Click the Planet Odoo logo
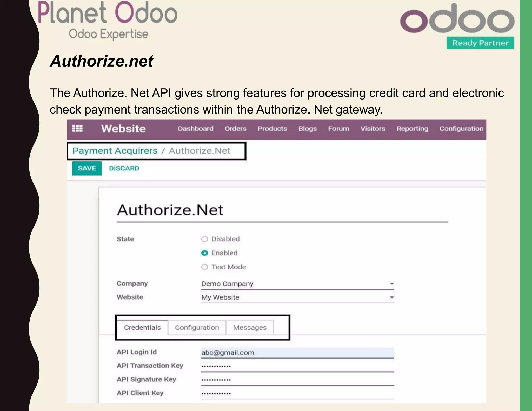 [108, 20]
